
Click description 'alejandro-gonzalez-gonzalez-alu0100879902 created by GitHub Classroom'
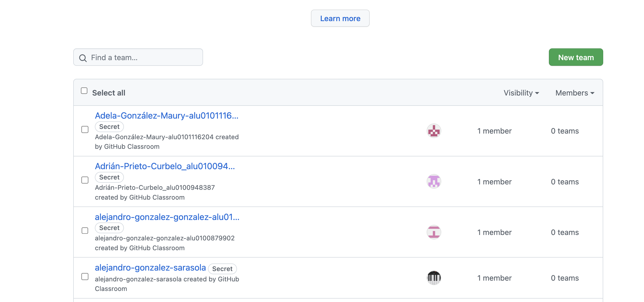(x=165, y=243)
